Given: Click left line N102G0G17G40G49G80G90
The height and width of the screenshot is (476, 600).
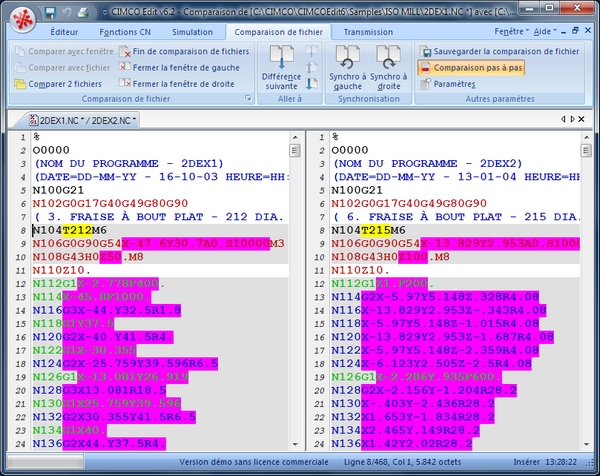Looking at the screenshot, I should [110, 203].
